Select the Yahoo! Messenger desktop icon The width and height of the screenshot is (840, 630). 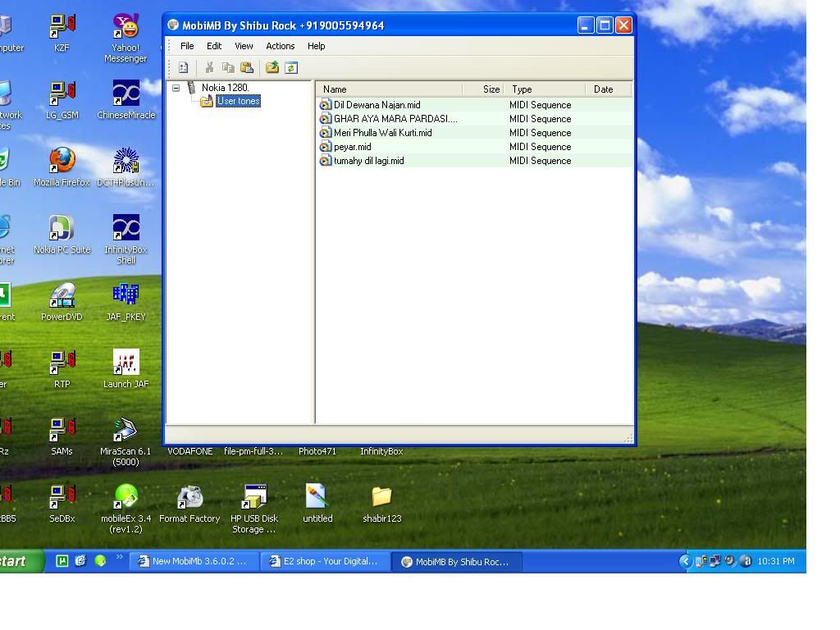(x=126, y=39)
